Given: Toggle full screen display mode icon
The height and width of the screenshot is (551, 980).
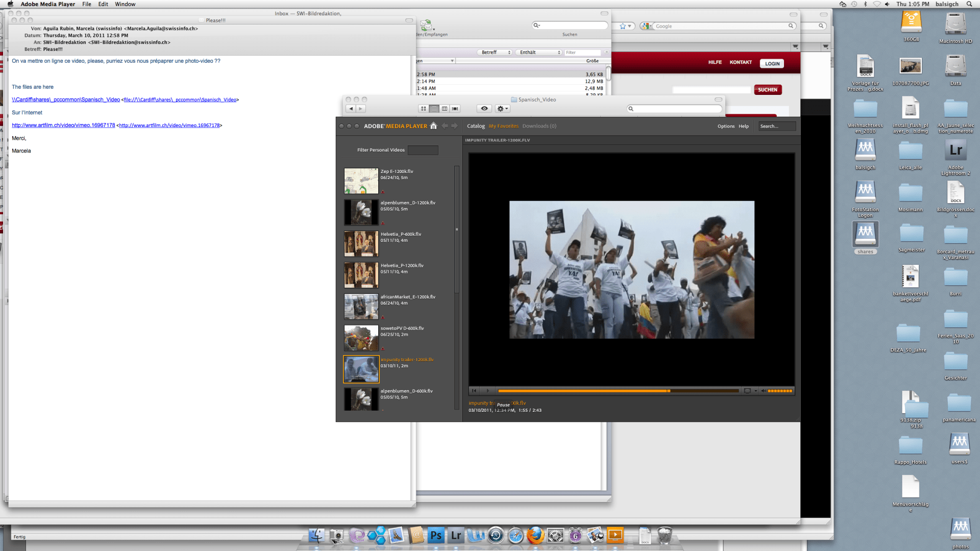Looking at the screenshot, I should coord(747,391).
